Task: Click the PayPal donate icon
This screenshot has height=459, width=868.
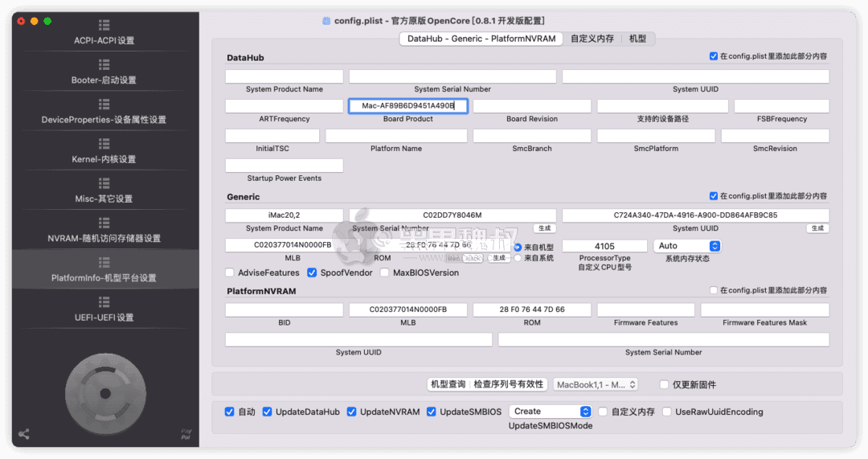Action: (x=186, y=434)
